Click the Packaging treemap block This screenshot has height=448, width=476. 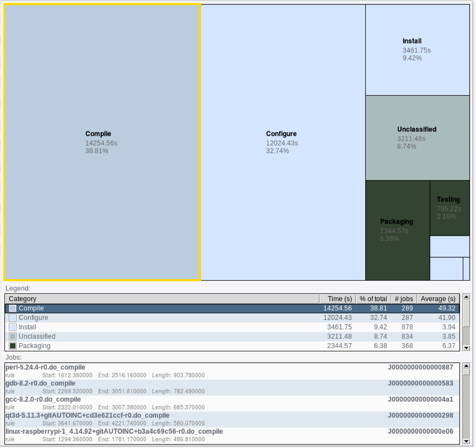pos(398,230)
